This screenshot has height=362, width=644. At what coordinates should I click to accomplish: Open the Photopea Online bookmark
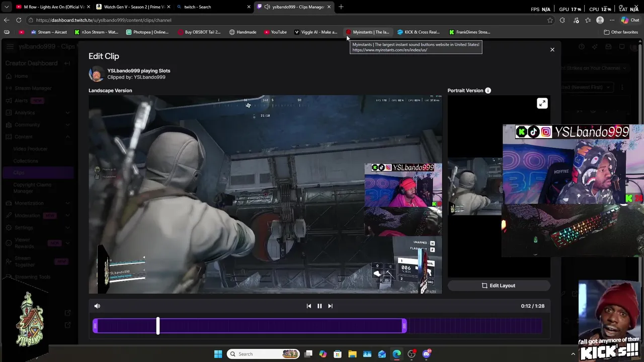147,32
